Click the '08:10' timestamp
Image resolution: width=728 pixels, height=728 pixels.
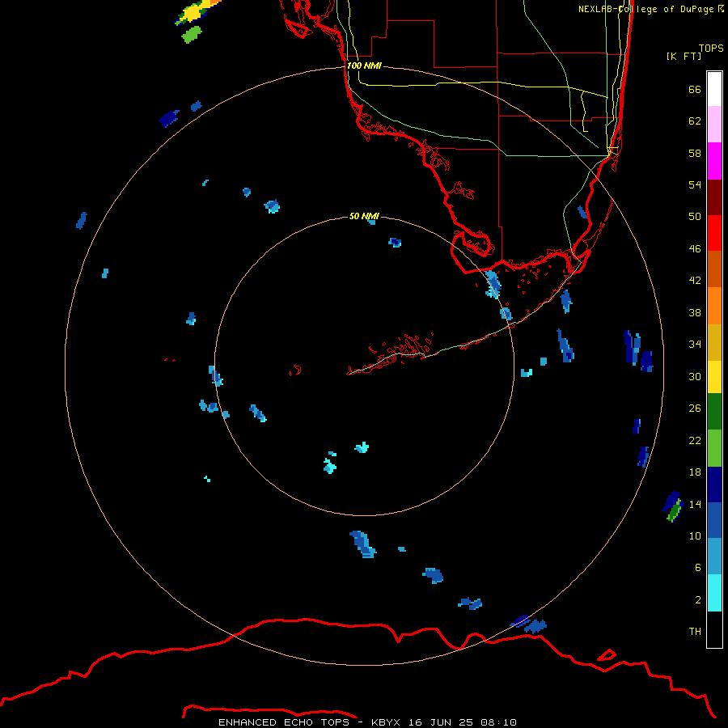[498, 722]
